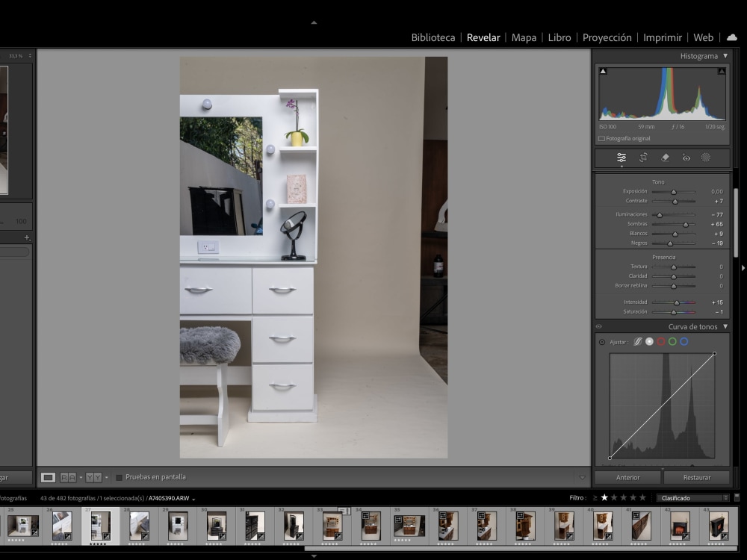Switch to before/after RA view
Screen dimensions: 747x560
tap(68, 477)
